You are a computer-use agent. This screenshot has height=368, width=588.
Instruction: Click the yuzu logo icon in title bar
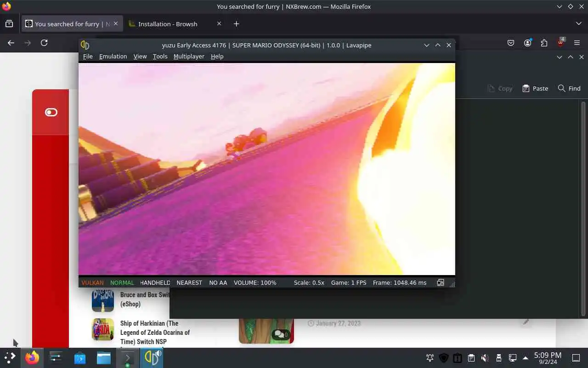(85, 45)
